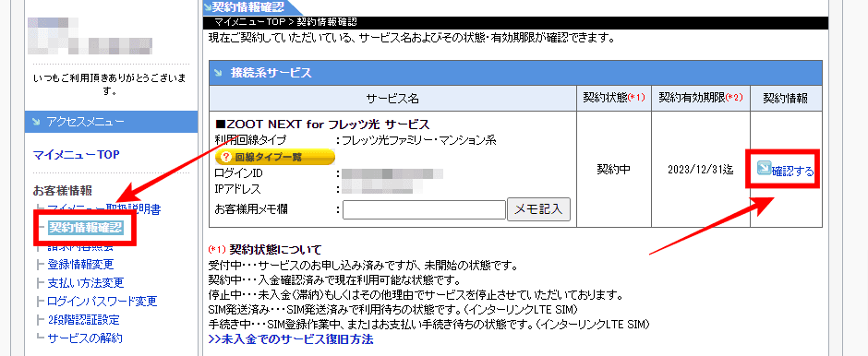This screenshot has width=868, height=356.
Task: Click the フレッツ光ファミリー・マンション系 line type text
Action: 419,140
